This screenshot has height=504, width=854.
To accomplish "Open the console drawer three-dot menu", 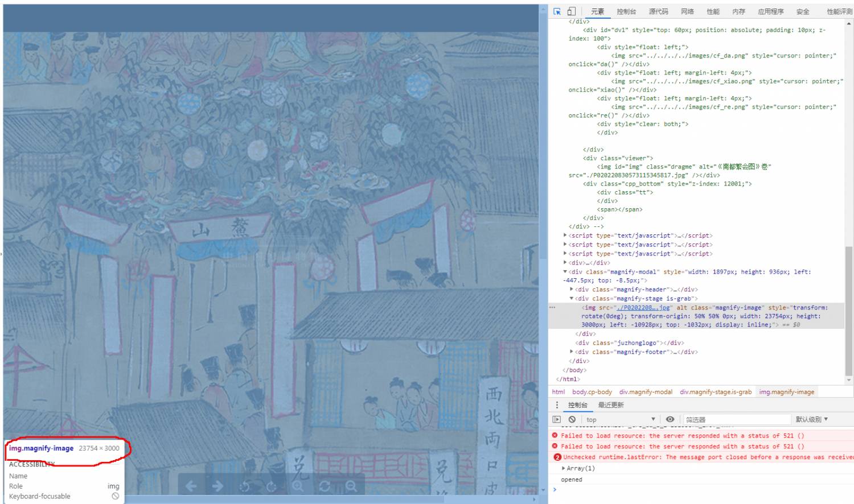I will point(557,405).
